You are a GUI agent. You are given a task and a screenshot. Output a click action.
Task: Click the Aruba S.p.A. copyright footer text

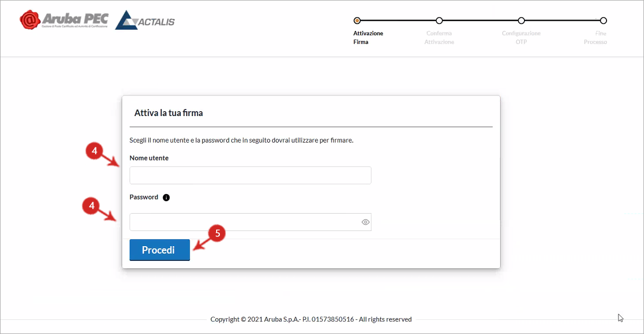coord(311,319)
